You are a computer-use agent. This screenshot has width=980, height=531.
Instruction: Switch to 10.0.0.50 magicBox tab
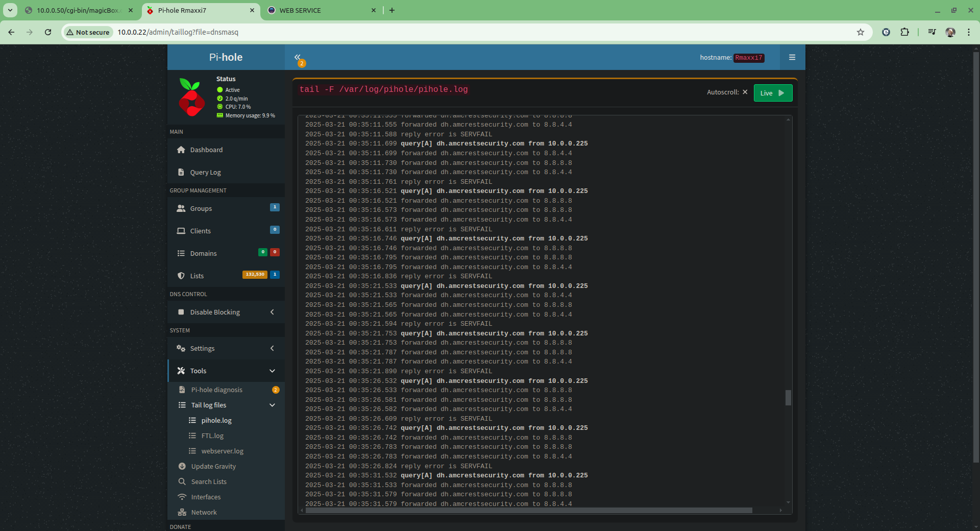[x=79, y=10]
